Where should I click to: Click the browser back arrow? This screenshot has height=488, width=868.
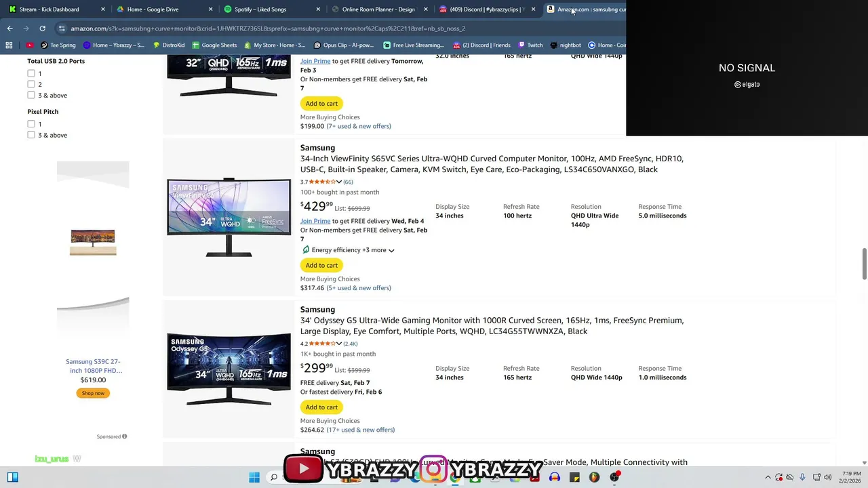[x=9, y=28]
